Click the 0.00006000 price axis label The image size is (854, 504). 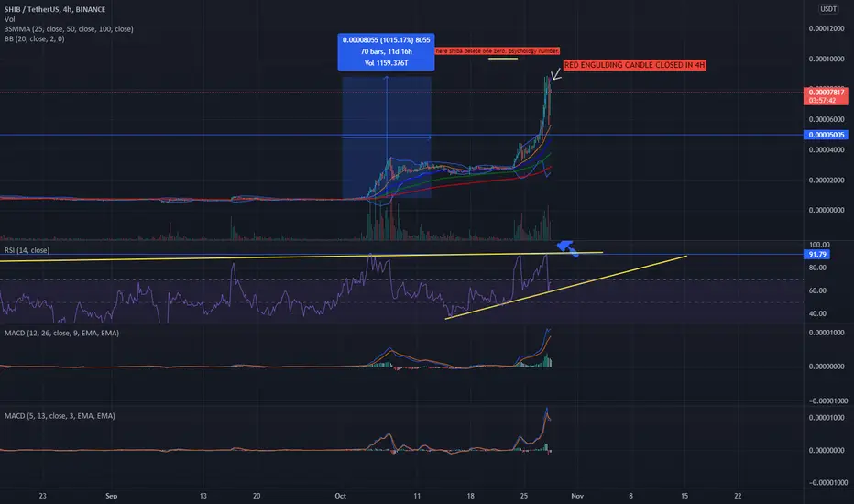827,119
